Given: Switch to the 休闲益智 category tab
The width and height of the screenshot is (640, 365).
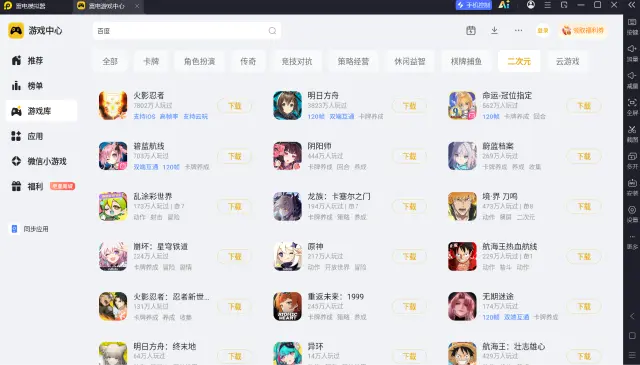Looking at the screenshot, I should pyautogui.click(x=409, y=61).
